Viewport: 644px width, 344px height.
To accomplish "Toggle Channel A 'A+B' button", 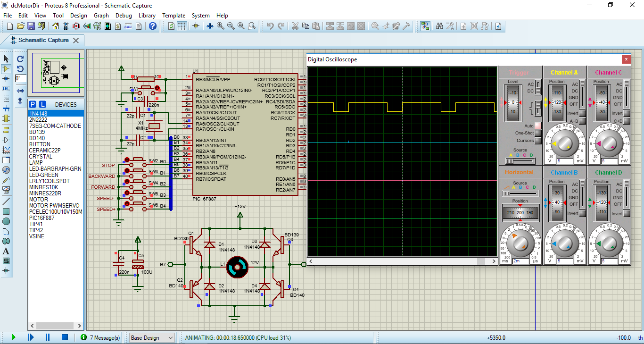I will point(582,121).
